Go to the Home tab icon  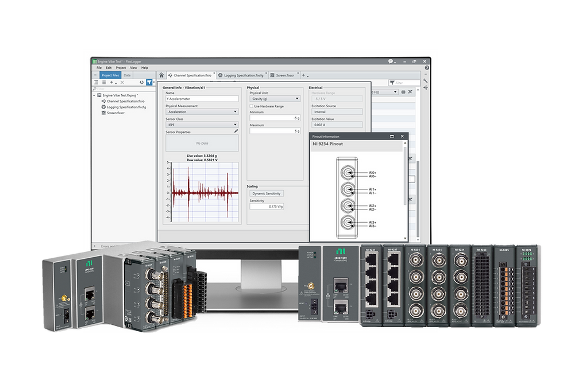pyautogui.click(x=161, y=75)
